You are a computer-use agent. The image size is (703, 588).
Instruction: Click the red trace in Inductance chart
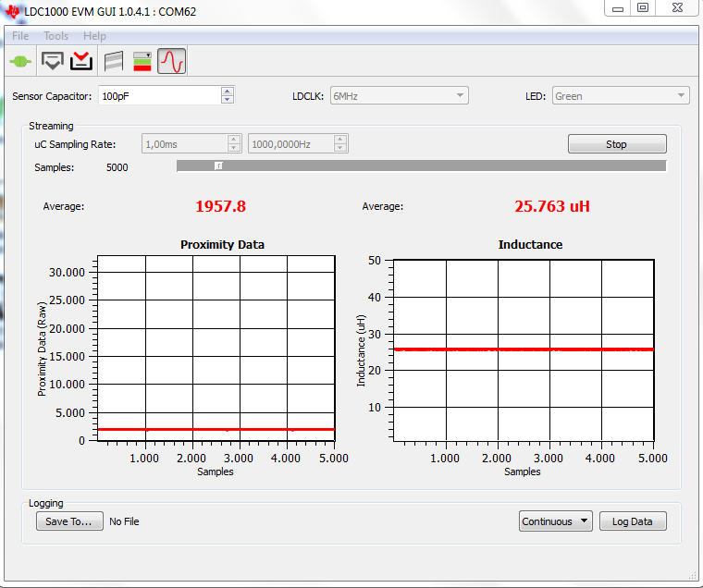point(524,349)
